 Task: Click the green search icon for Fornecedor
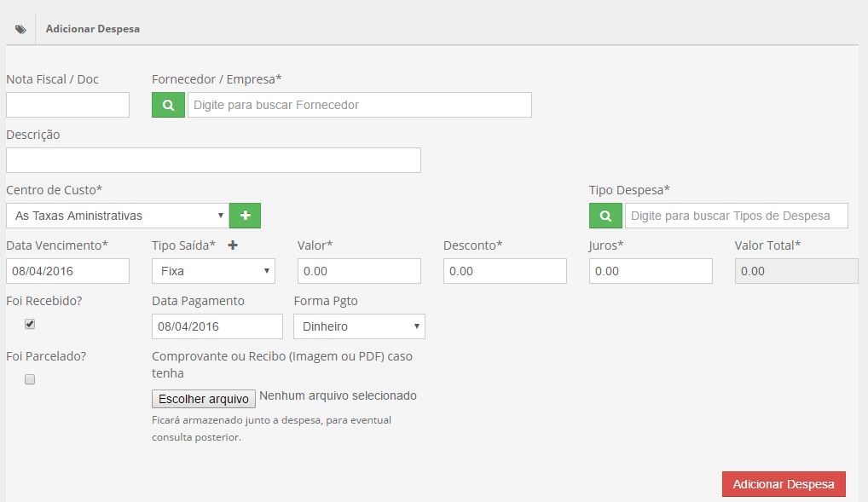coord(168,105)
